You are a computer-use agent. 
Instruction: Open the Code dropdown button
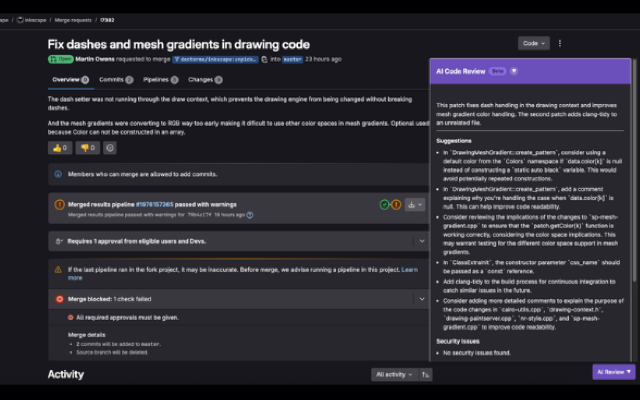[533, 43]
